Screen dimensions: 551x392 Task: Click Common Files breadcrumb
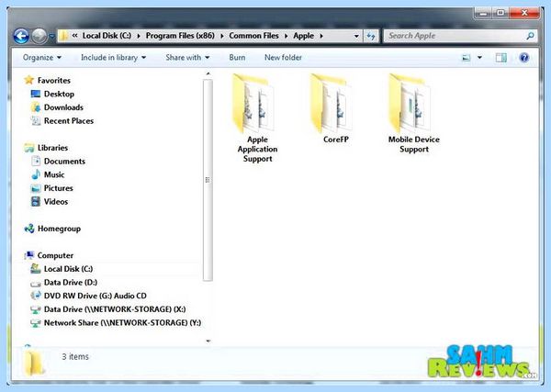(253, 36)
